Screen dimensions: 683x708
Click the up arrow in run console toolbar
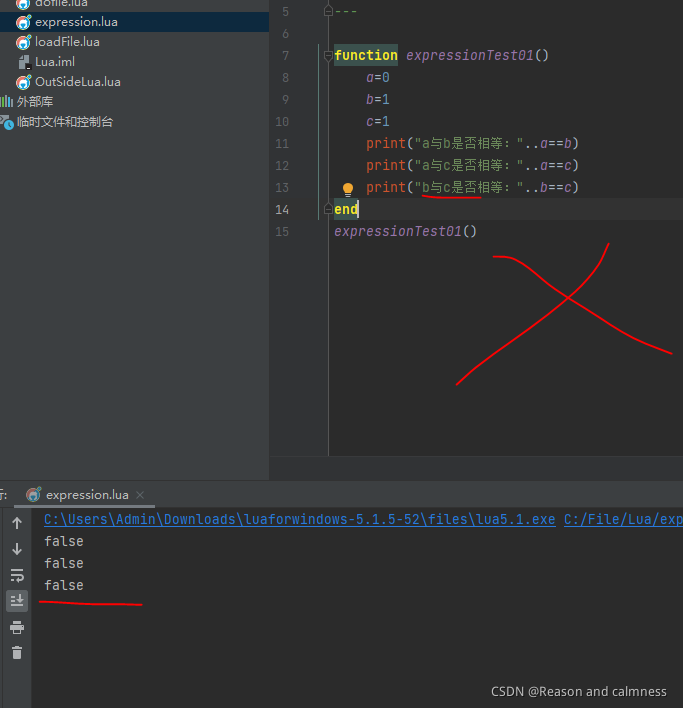[x=17, y=523]
